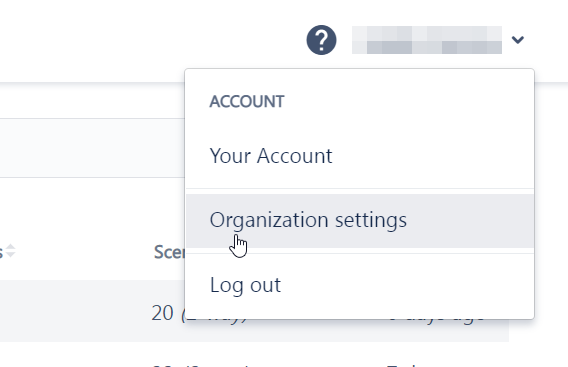The image size is (568, 367).
Task: Click empty space right of Your Account
Action: pyautogui.click(x=431, y=156)
